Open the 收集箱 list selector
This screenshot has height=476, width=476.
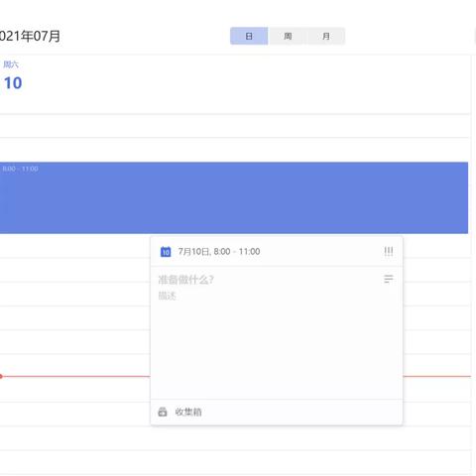(x=188, y=412)
